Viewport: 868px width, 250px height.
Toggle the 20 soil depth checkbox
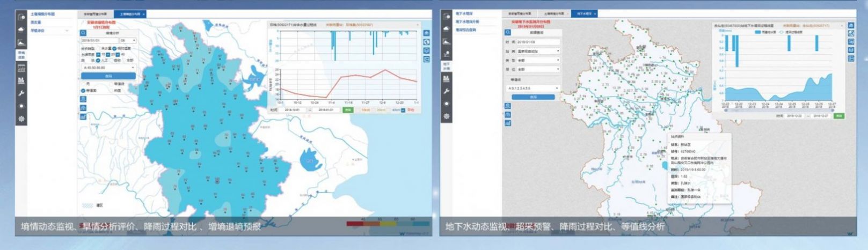coord(108,54)
